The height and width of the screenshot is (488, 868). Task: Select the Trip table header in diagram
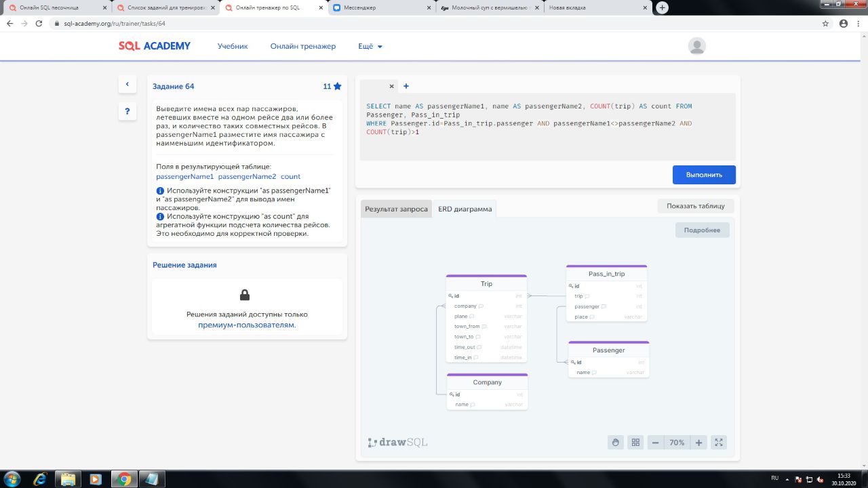(486, 284)
